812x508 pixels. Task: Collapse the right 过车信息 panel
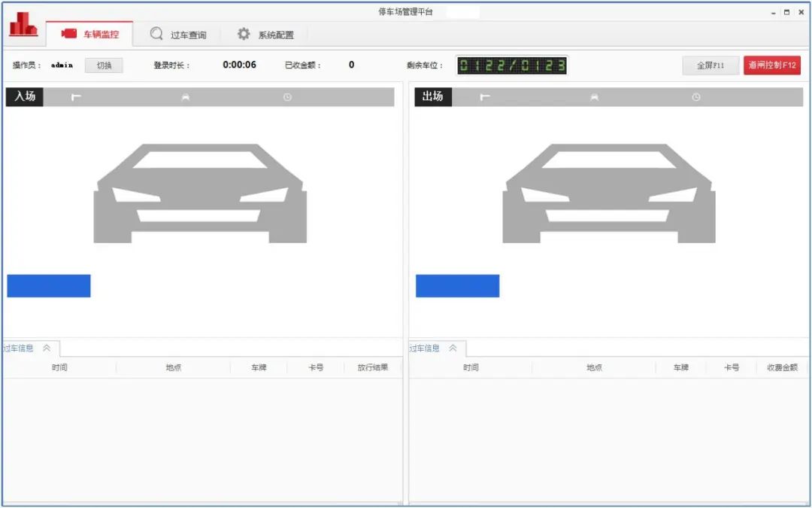pos(452,348)
